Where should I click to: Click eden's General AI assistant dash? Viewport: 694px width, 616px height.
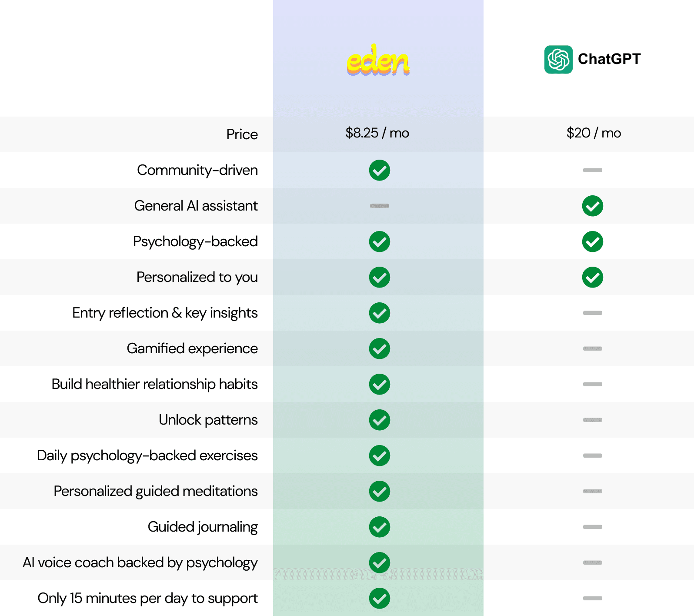[380, 206]
